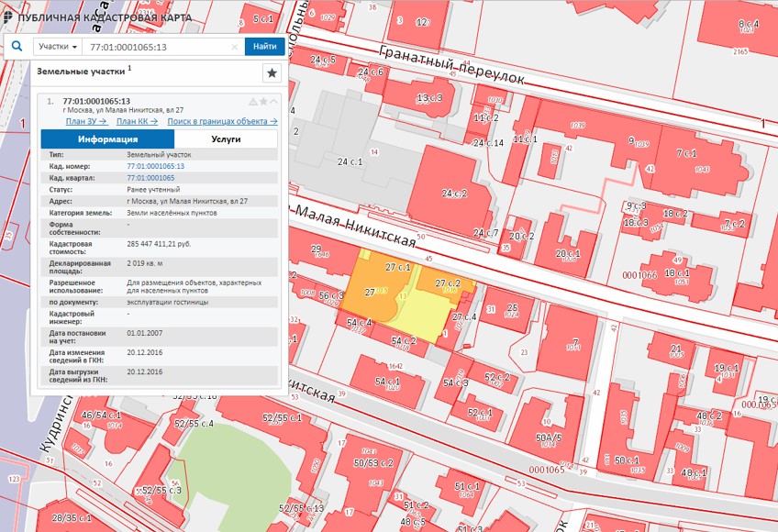Click the warning triangle icon on result
The width and height of the screenshot is (778, 532).
coord(253,101)
